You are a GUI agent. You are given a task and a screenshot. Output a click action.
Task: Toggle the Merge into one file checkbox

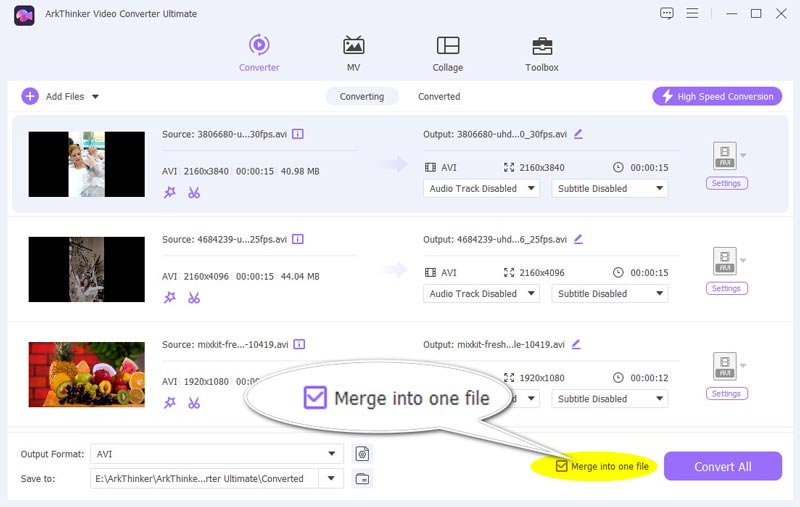click(x=561, y=466)
